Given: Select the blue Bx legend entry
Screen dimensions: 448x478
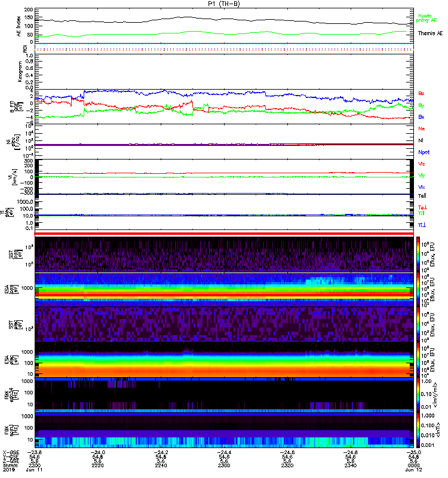Looking at the screenshot, I should click(421, 117).
